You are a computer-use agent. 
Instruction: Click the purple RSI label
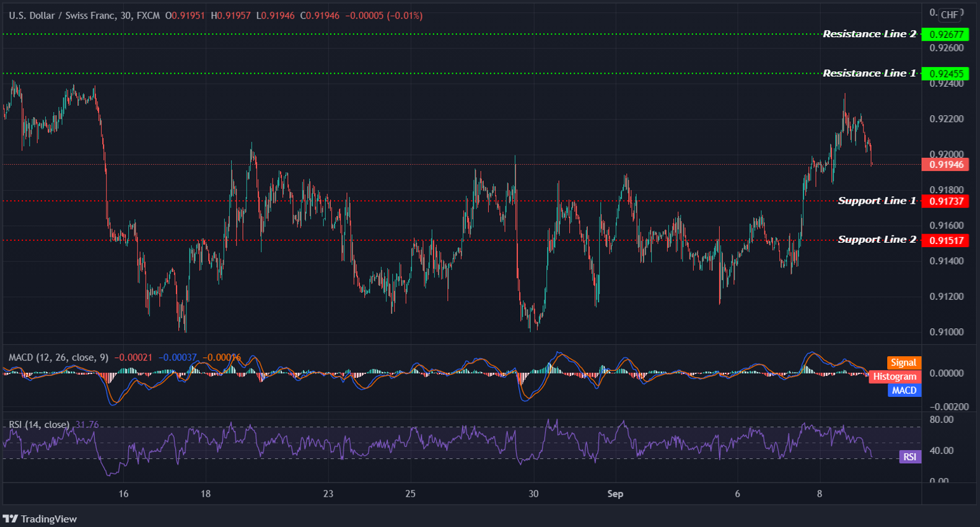coord(909,457)
